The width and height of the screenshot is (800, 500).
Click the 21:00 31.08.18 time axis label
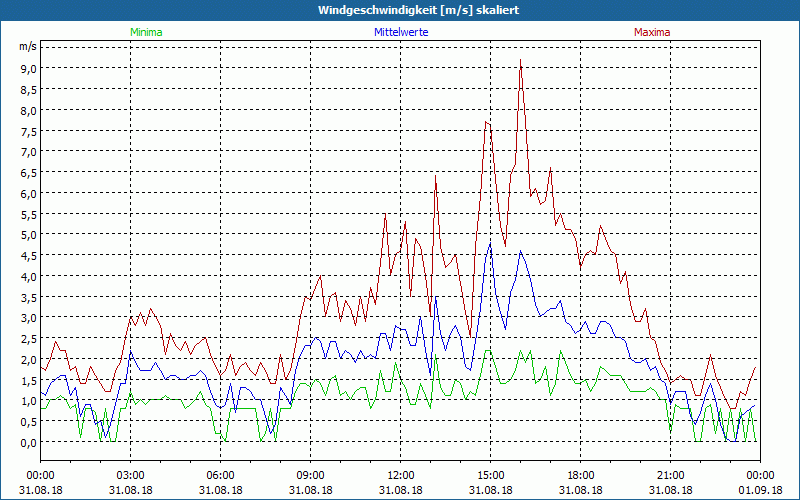click(x=670, y=483)
